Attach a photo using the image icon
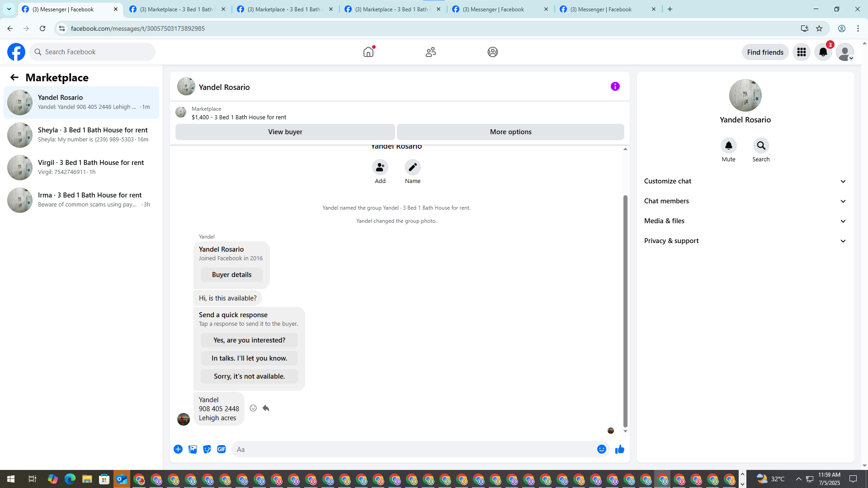 coord(193,449)
